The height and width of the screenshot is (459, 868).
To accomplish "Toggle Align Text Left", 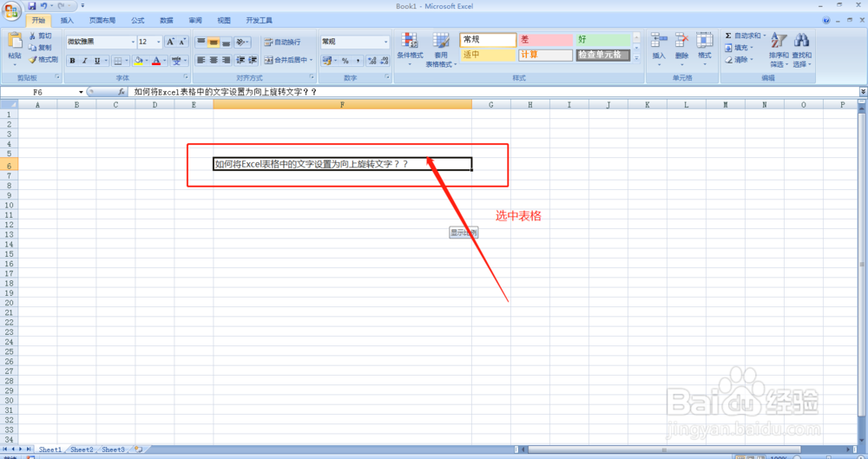I will click(201, 60).
